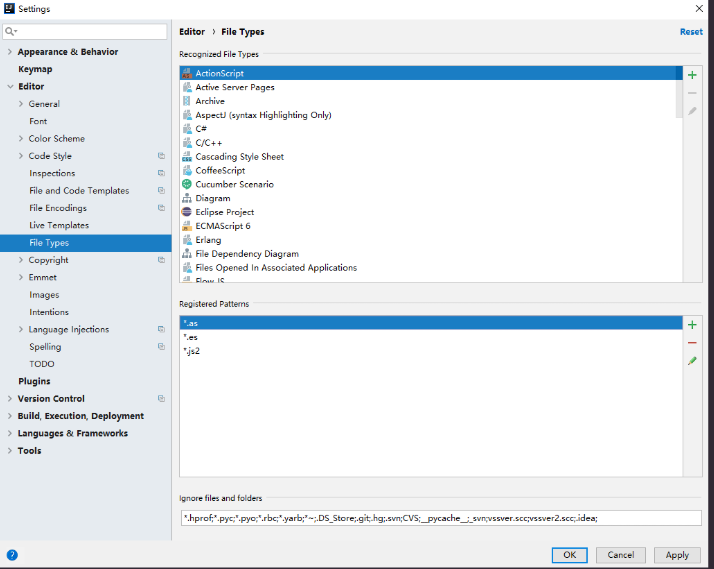
Task: Click the Diagram file type icon
Action: tap(187, 198)
